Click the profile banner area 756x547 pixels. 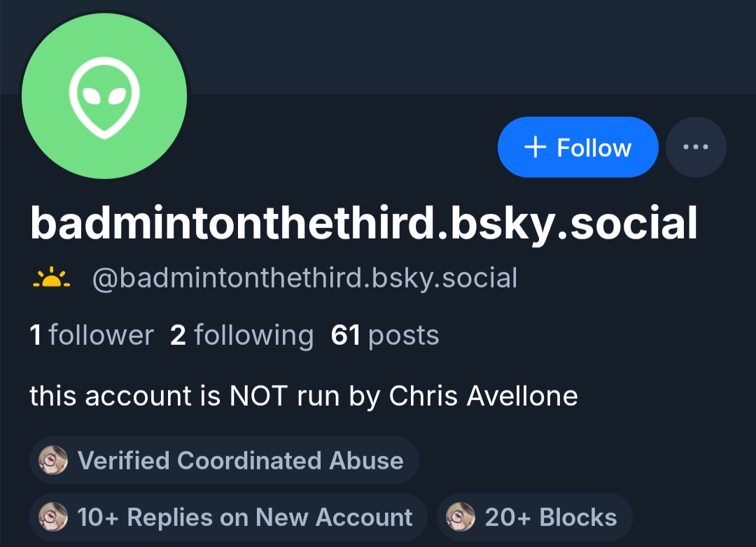click(x=455, y=45)
